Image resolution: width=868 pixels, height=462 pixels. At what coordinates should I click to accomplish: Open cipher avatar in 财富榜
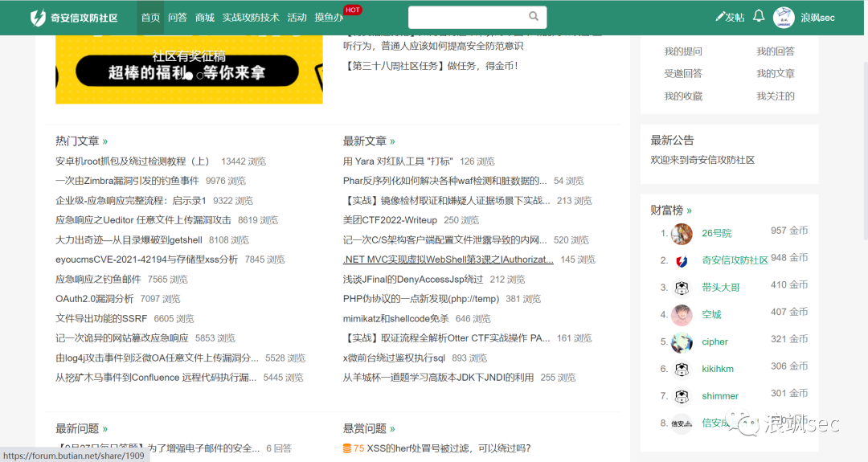(x=682, y=342)
